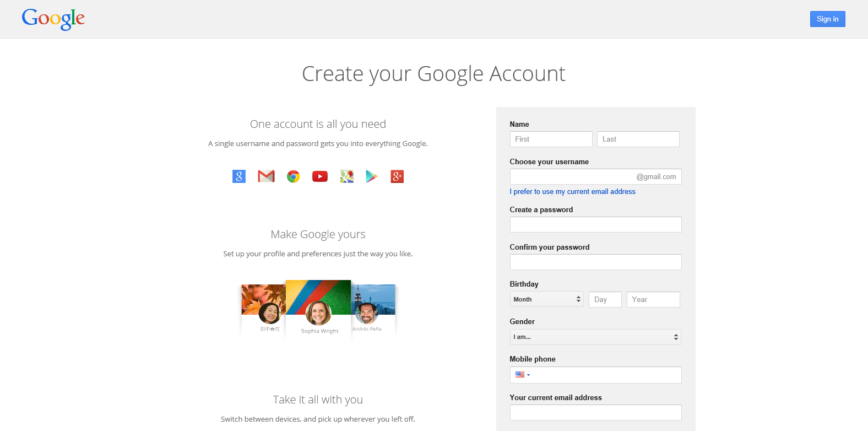This screenshot has height=431, width=868.
Task: Click into the Last name field
Action: (638, 139)
